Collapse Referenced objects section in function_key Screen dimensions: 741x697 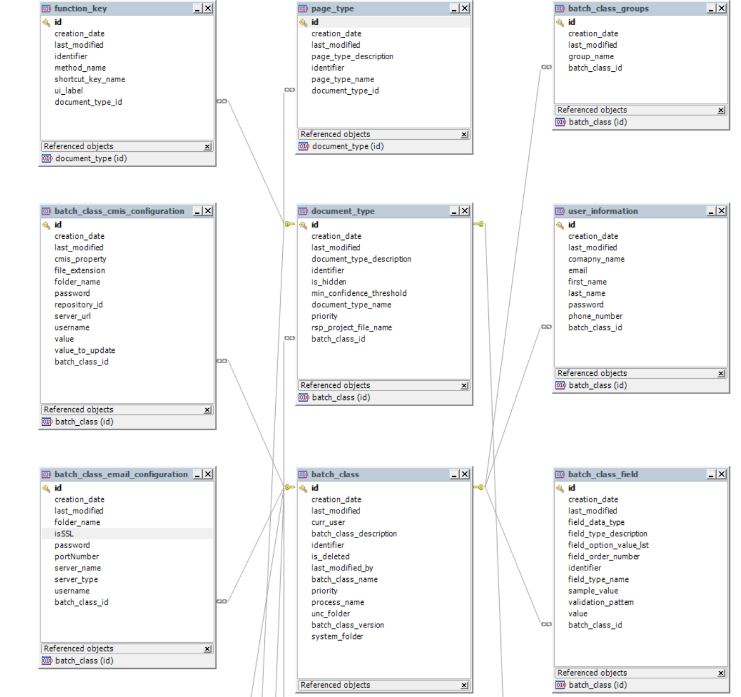click(x=207, y=146)
